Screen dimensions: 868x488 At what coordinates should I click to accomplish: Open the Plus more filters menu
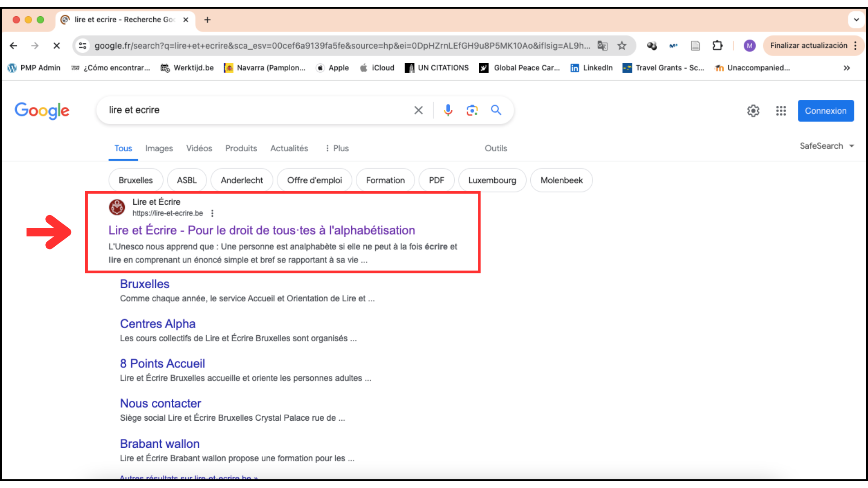(x=337, y=148)
